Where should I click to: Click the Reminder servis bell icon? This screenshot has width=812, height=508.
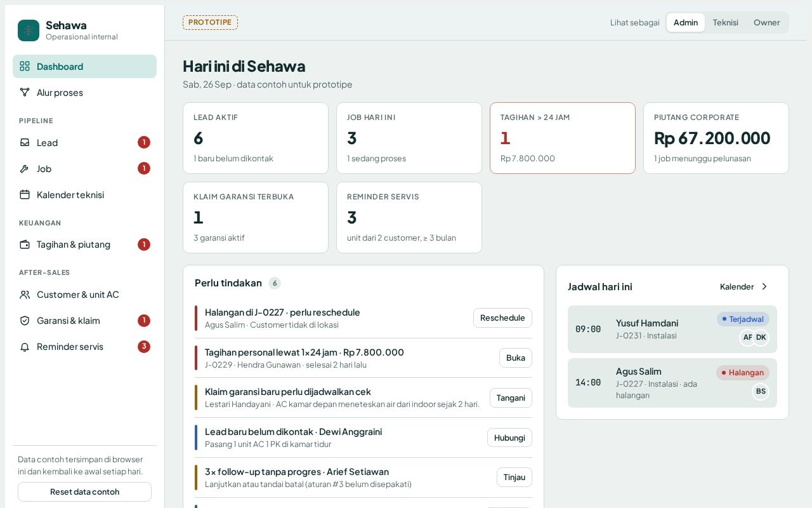(25, 347)
